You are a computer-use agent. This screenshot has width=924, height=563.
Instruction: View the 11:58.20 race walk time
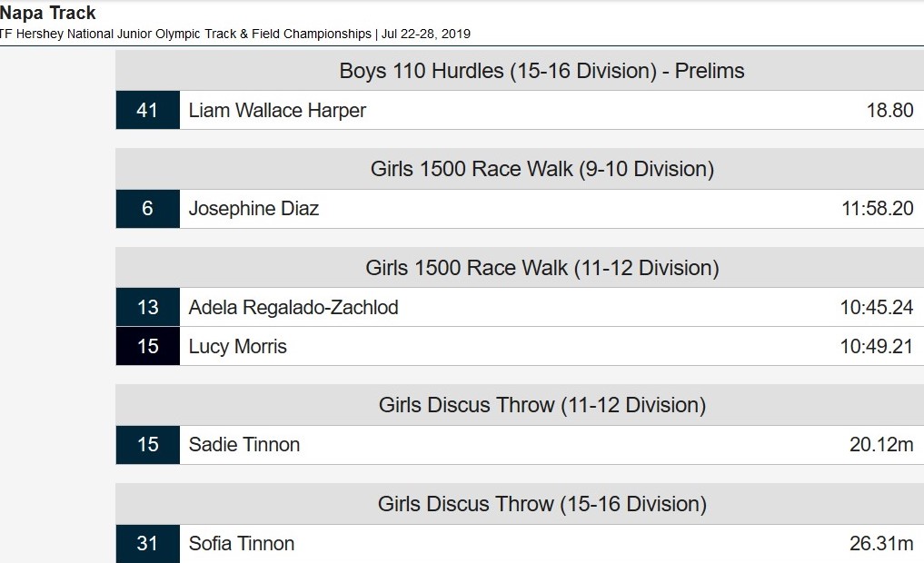pos(878,209)
